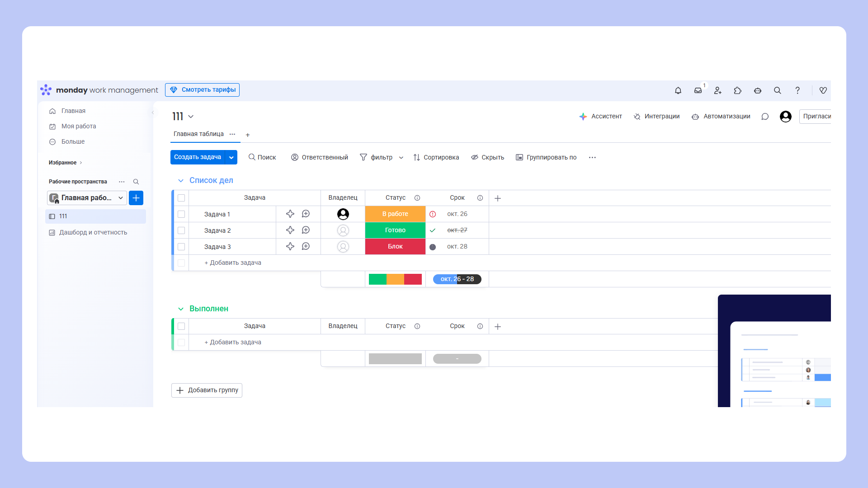868x488 pixels.
Task: Tick the checkbox for Задача 3
Action: pyautogui.click(x=181, y=247)
